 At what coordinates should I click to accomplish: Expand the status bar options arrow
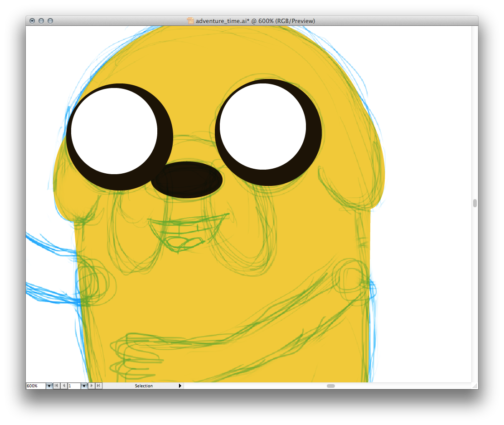point(180,386)
